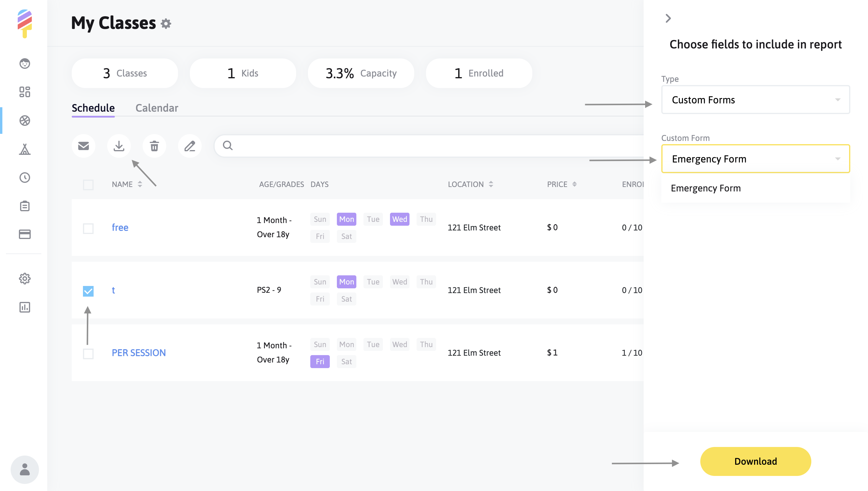Viewport: 868px width, 491px height.
Task: Check the box for class 'free'
Action: pyautogui.click(x=88, y=228)
